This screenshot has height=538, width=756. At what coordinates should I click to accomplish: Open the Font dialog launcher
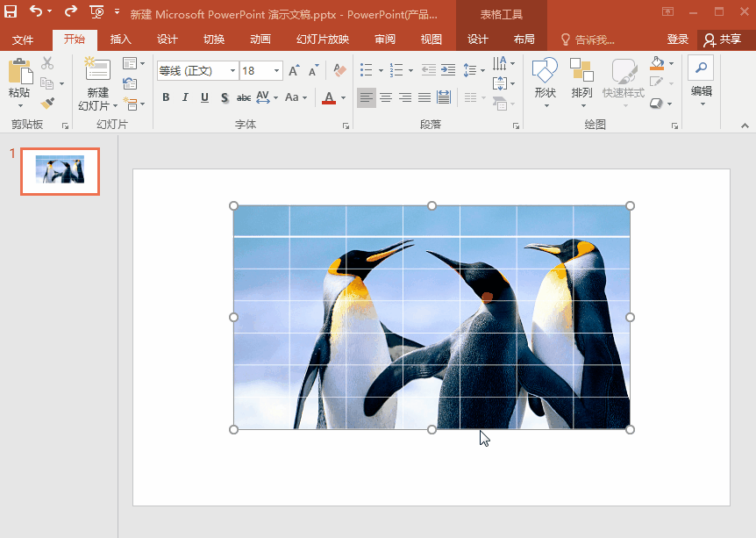coord(346,126)
